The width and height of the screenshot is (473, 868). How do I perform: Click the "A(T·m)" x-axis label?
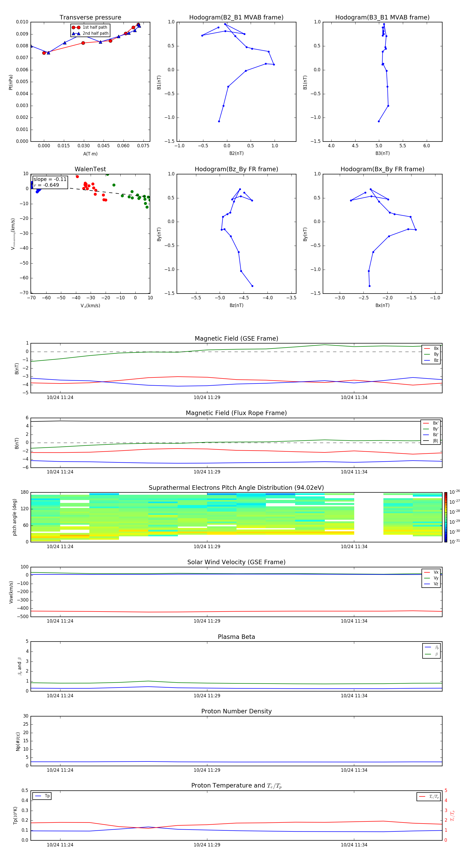pyautogui.click(x=90, y=154)
